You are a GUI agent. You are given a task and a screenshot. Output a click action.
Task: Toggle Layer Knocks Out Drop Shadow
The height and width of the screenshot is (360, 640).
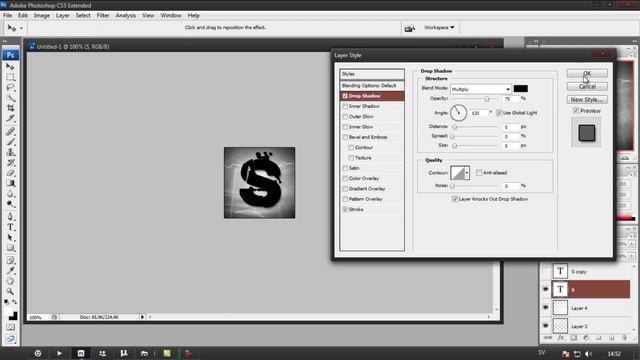[x=455, y=199]
